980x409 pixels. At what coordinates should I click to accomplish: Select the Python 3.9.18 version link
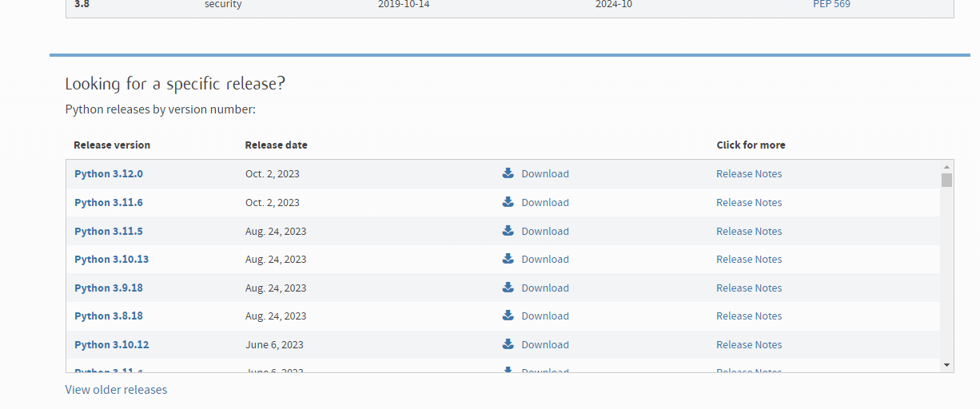(109, 288)
